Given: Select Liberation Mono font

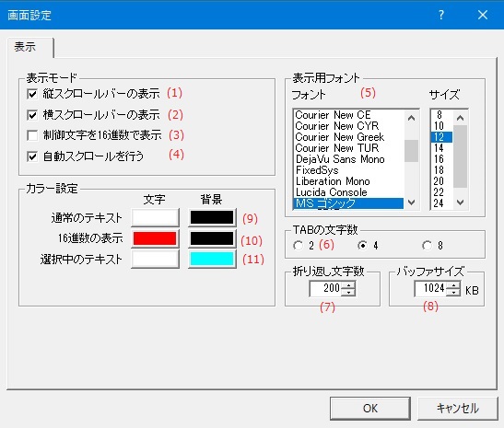Looking at the screenshot, I should coord(349,181).
